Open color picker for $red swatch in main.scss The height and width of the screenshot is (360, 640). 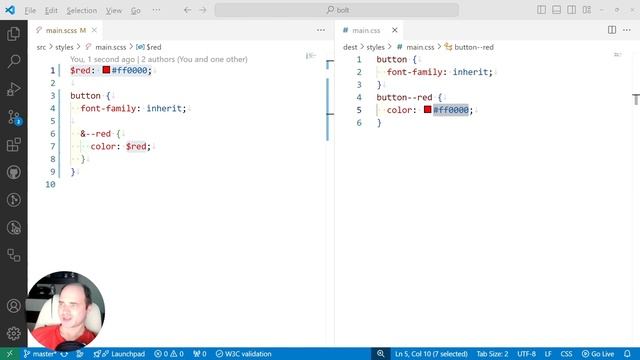coord(106,70)
